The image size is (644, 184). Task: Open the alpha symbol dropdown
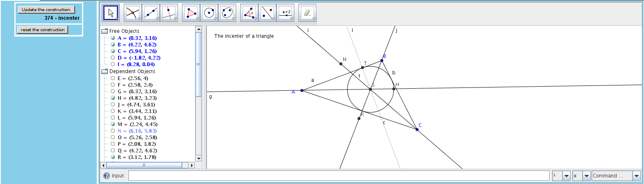pyautogui.click(x=586, y=176)
